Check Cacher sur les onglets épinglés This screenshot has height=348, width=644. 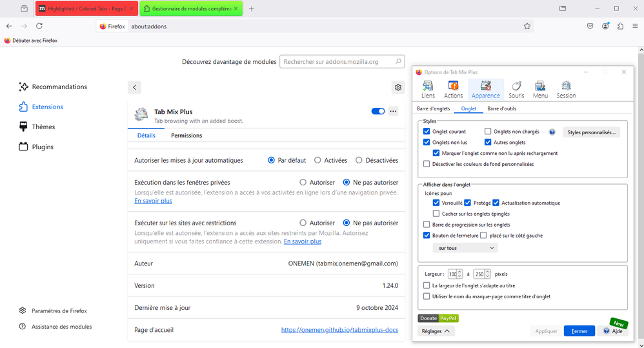click(436, 214)
